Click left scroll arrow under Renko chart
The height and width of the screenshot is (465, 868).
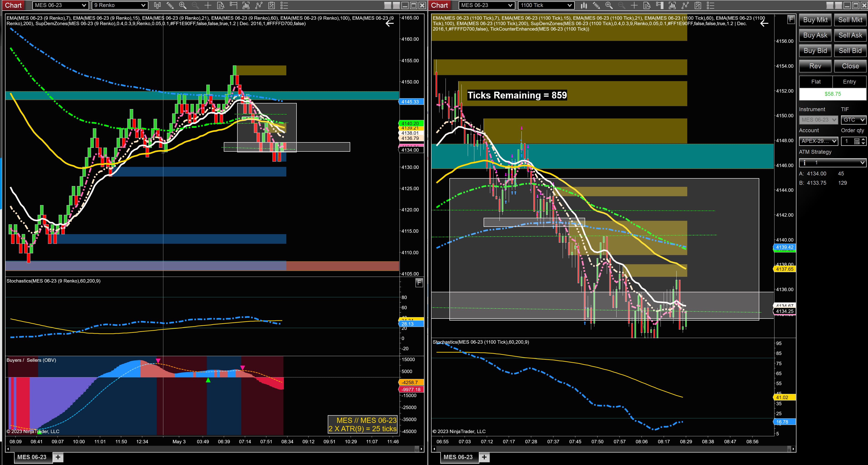(8, 449)
